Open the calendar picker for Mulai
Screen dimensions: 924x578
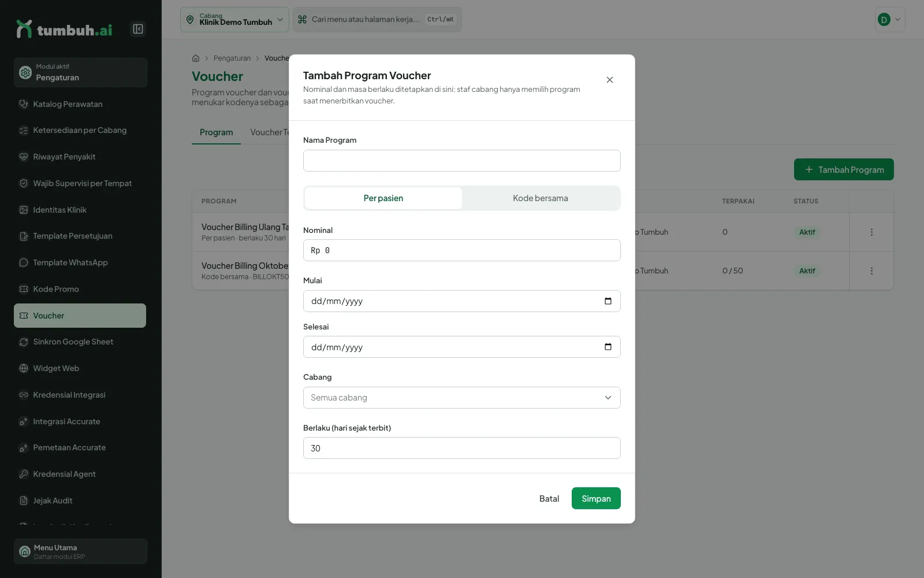[x=608, y=301]
